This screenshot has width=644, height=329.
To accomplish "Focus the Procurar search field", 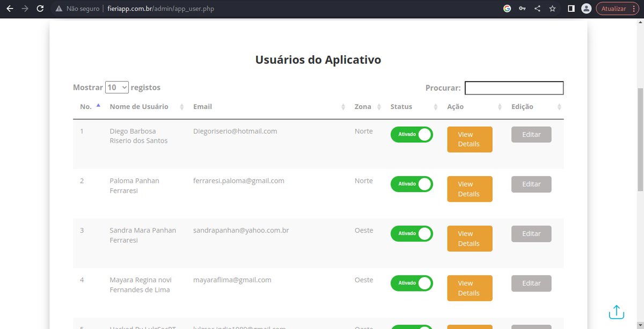I will [x=514, y=88].
